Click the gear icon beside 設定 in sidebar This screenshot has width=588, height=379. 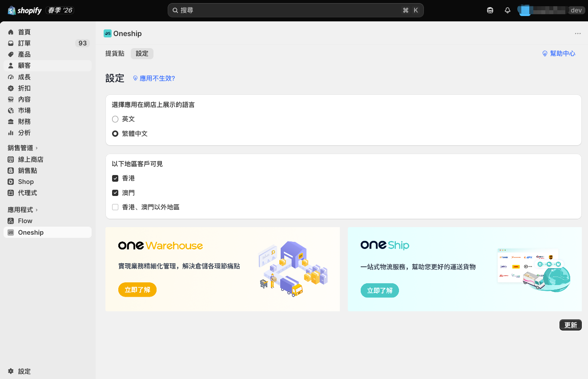(11, 371)
